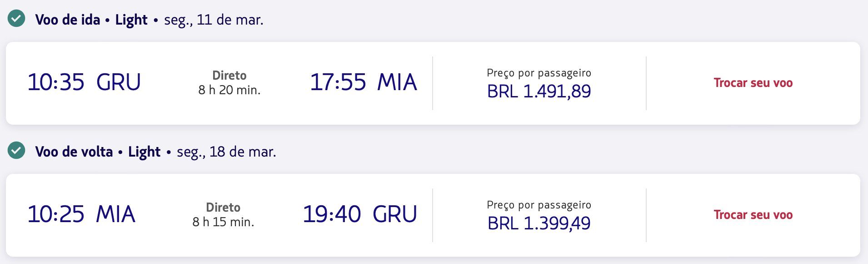Click the 10:25 MIA departure time
Viewport: 868px width, 264px height.
click(x=81, y=214)
